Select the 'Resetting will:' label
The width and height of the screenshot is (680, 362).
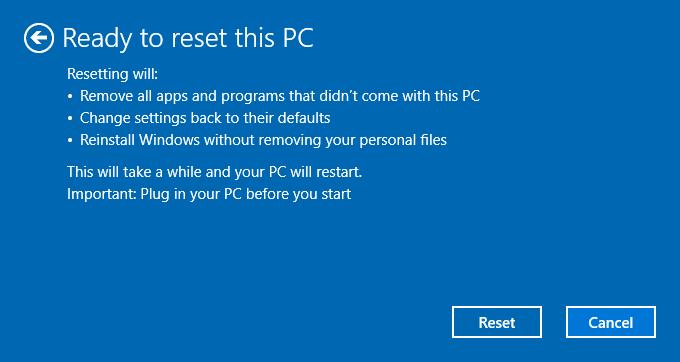click(x=113, y=74)
